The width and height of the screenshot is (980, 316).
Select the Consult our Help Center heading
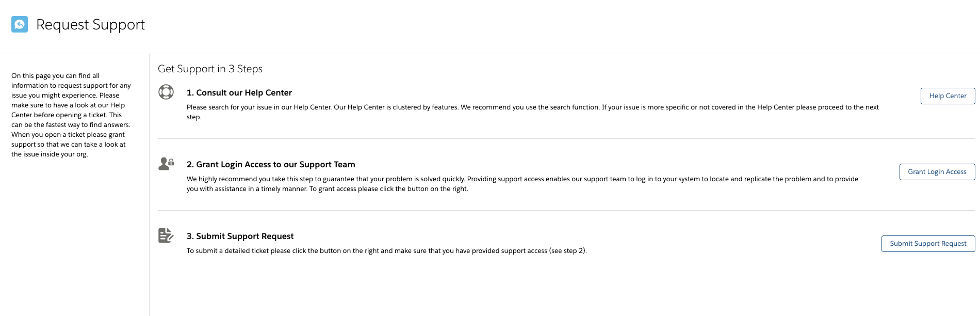239,92
